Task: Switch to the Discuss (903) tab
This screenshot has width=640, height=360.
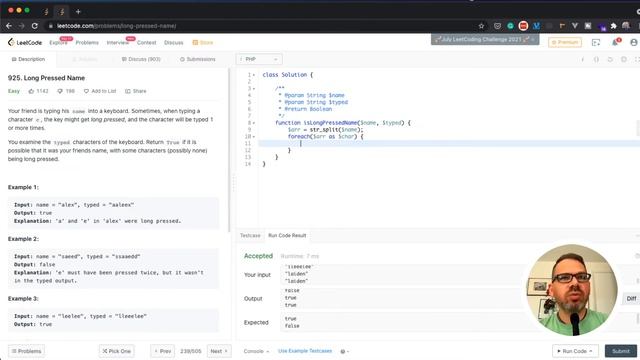Action: click(x=141, y=59)
